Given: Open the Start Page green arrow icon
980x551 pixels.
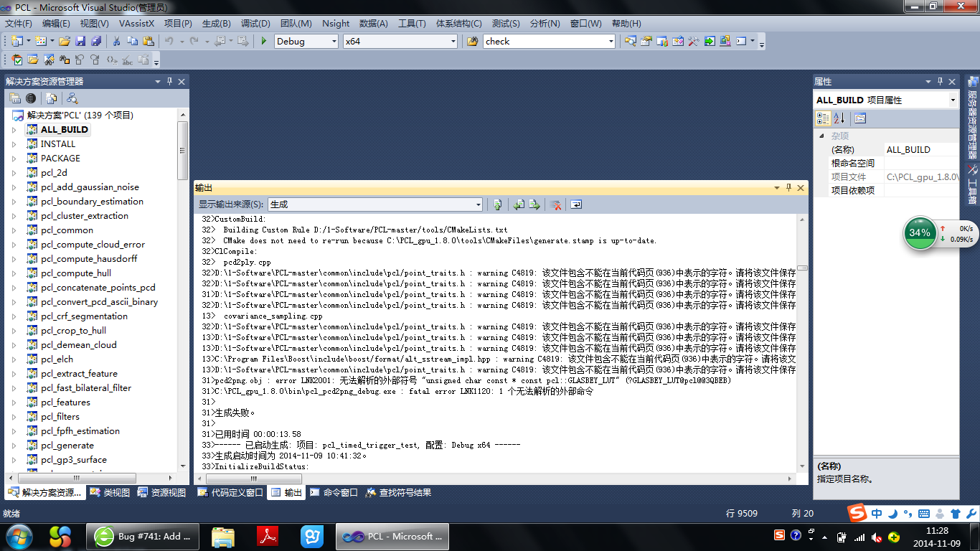Looking at the screenshot, I should coord(710,41).
